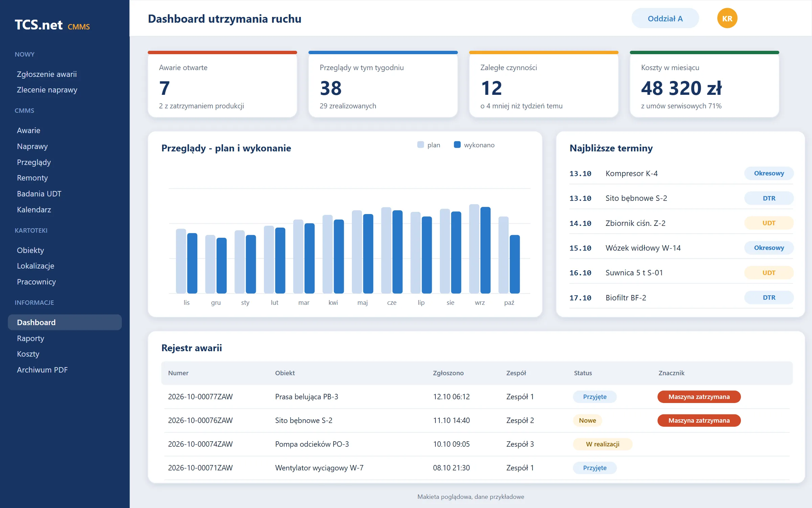Open Obiekty registry
This screenshot has height=508, width=812.
coord(30,250)
